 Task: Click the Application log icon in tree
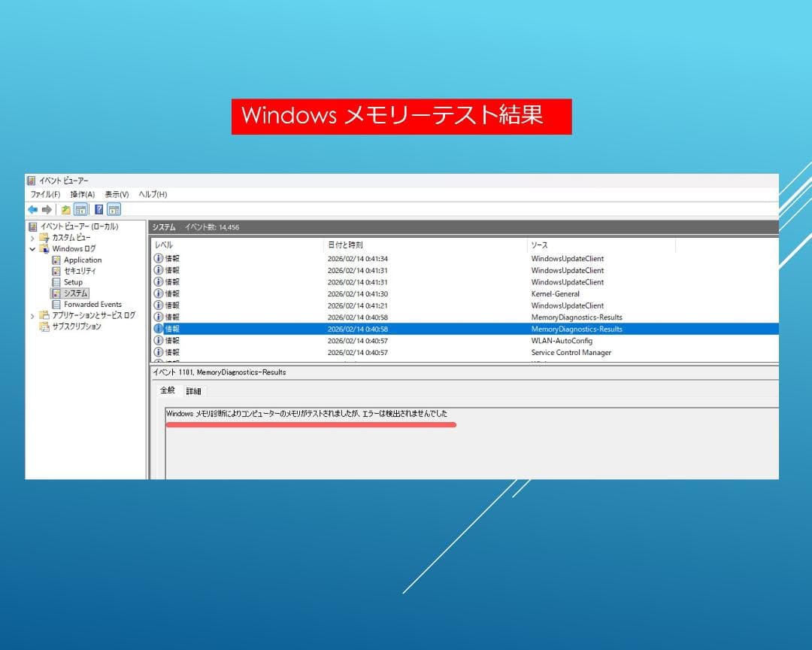56,260
